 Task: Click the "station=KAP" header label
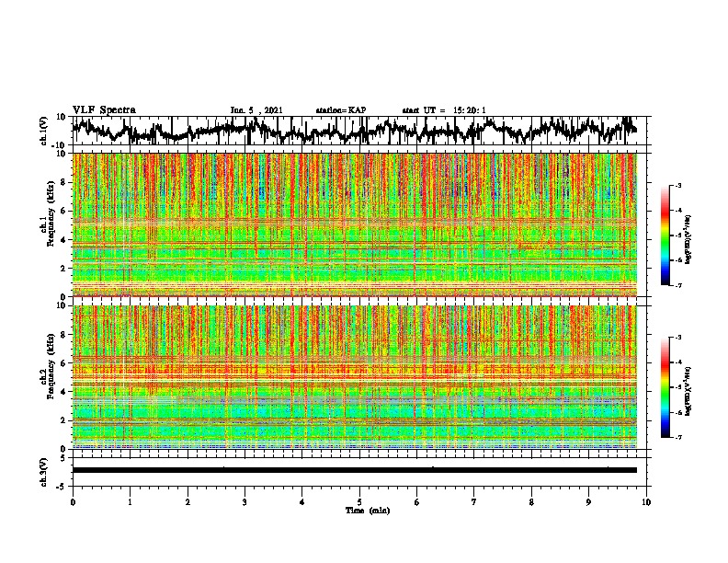pos(341,110)
